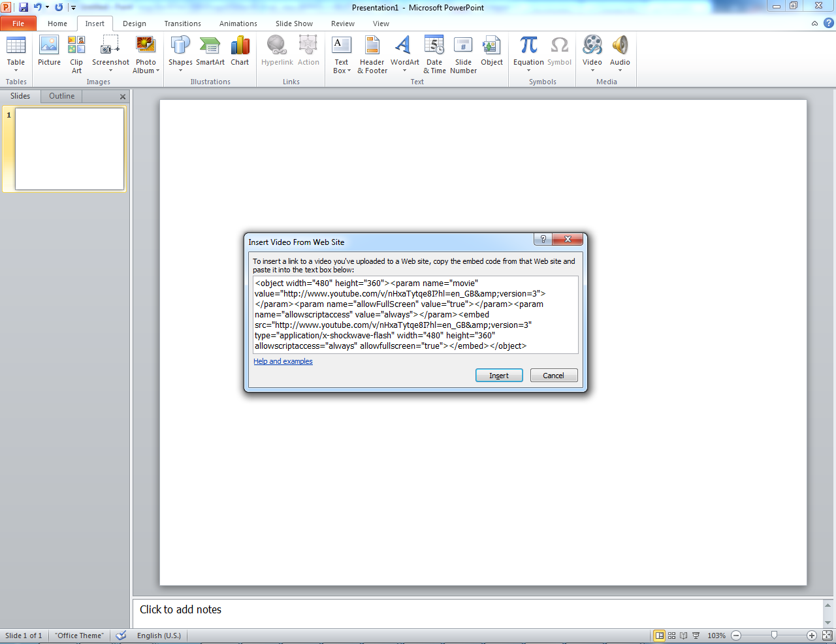
Task: Expand the Video dropdown arrow
Action: (592, 71)
